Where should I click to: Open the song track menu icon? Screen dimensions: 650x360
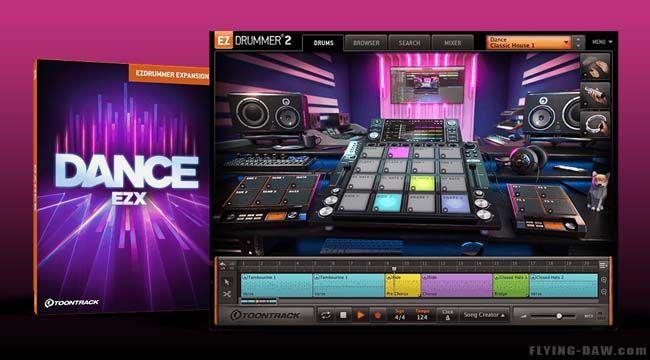[603, 265]
